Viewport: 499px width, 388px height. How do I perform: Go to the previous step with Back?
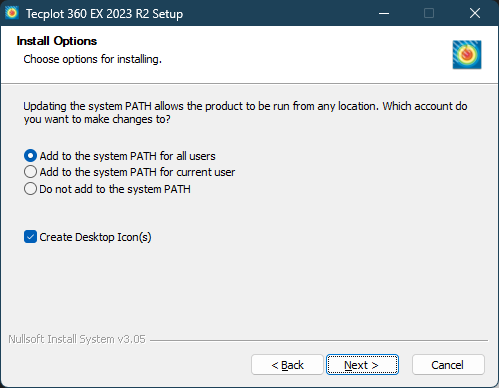(287, 365)
